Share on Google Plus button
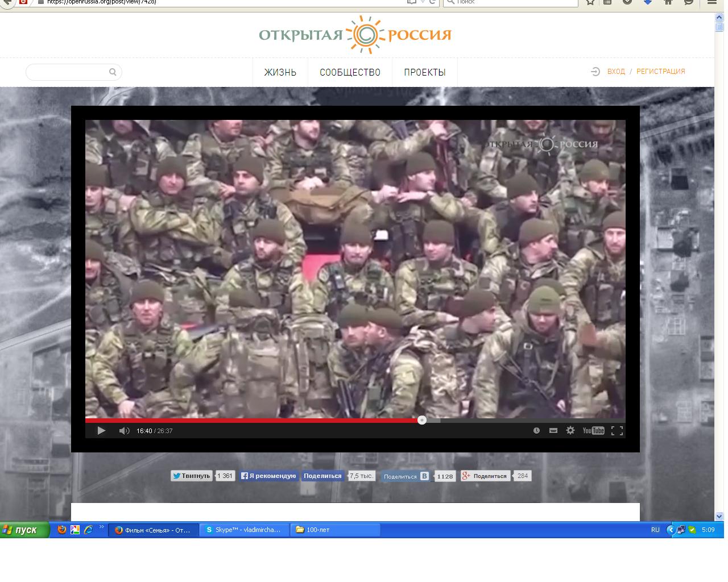Viewport: 728px width, 582px height. [485, 476]
